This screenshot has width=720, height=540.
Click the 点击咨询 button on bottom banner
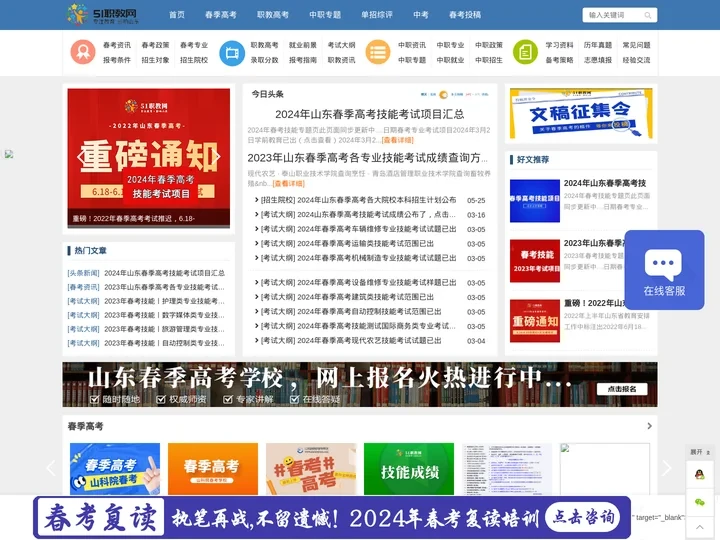(x=583, y=518)
